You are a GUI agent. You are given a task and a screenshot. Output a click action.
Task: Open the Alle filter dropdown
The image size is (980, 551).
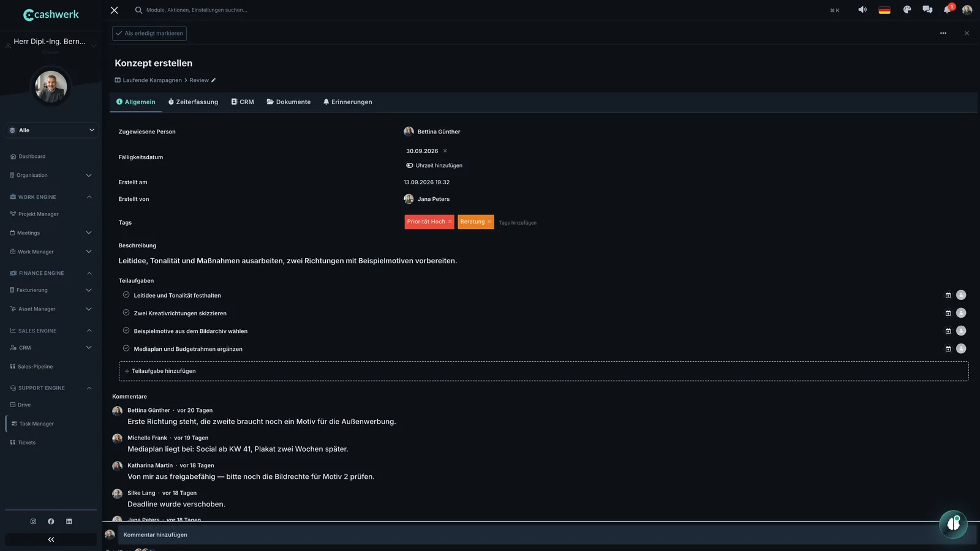(51, 130)
